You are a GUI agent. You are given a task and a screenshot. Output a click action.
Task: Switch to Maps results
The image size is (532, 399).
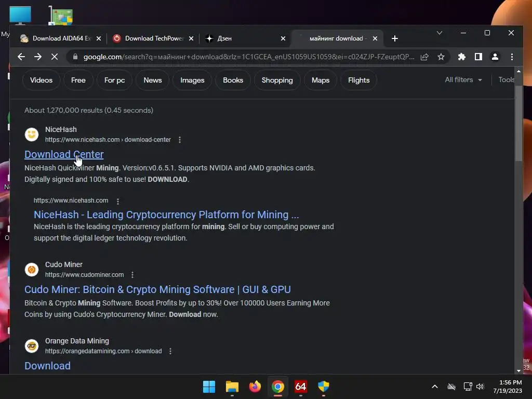[x=320, y=80]
